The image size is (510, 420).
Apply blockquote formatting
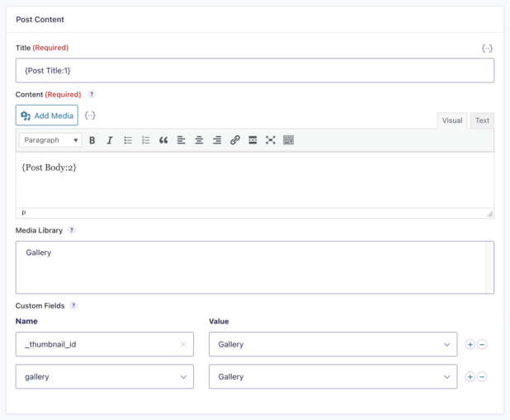point(163,140)
